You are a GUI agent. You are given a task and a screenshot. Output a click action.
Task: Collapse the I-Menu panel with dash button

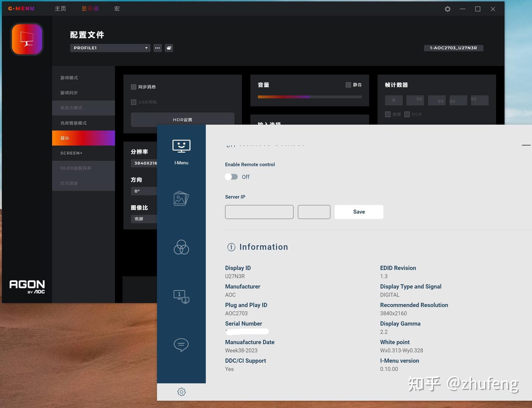pos(526,145)
